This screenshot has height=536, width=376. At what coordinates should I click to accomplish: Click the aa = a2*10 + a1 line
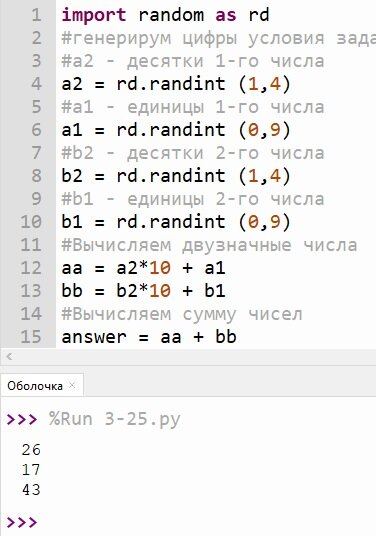point(144,268)
